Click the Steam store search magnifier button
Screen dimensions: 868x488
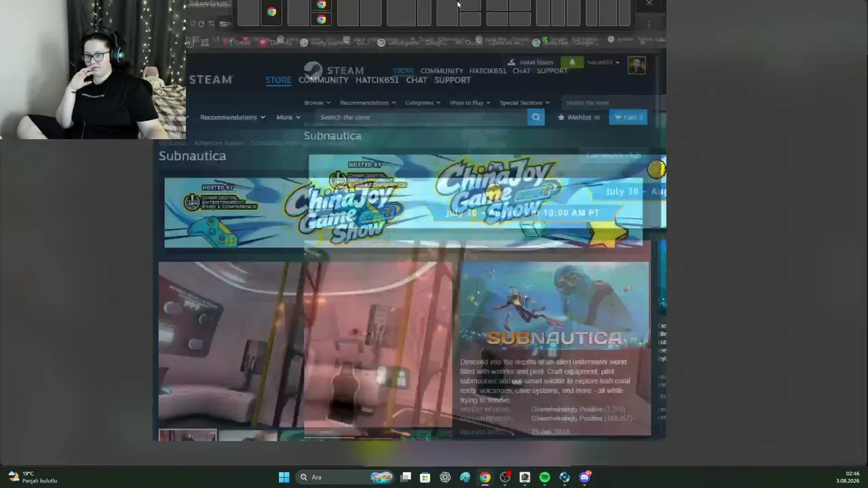click(536, 117)
